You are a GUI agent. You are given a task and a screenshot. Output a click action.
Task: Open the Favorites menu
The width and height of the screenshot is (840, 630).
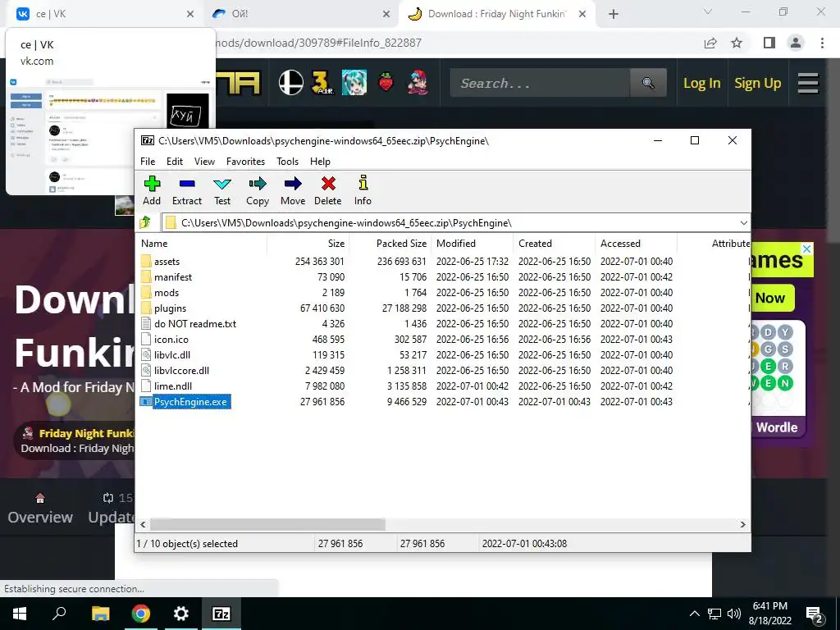pos(245,162)
